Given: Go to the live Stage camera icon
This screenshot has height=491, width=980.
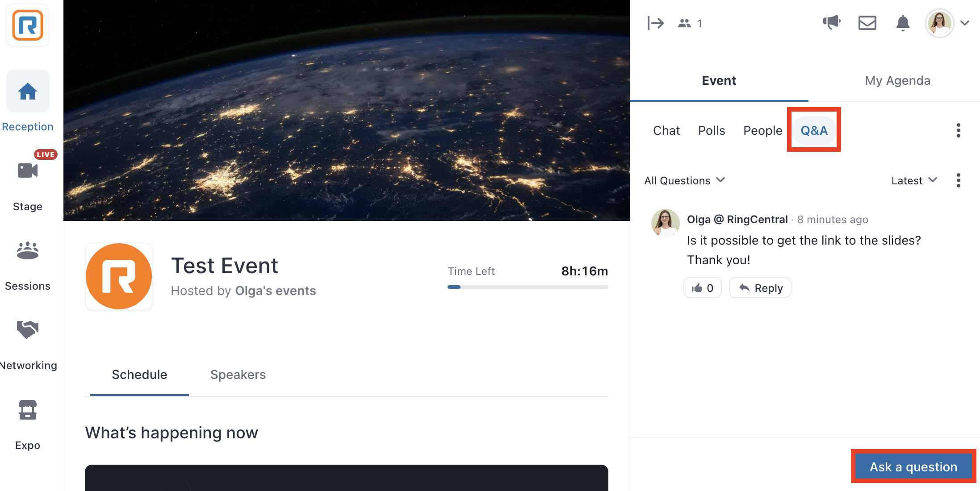Looking at the screenshot, I should click(28, 170).
